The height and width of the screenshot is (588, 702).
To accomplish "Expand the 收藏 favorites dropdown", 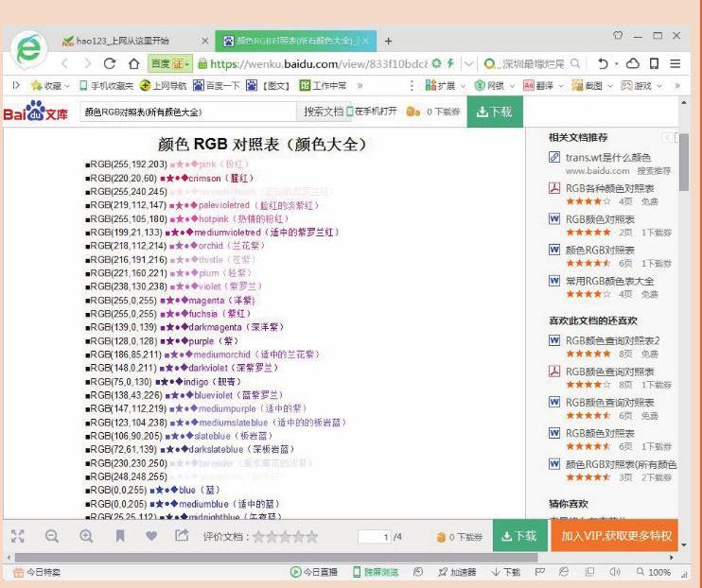I will [x=67, y=85].
